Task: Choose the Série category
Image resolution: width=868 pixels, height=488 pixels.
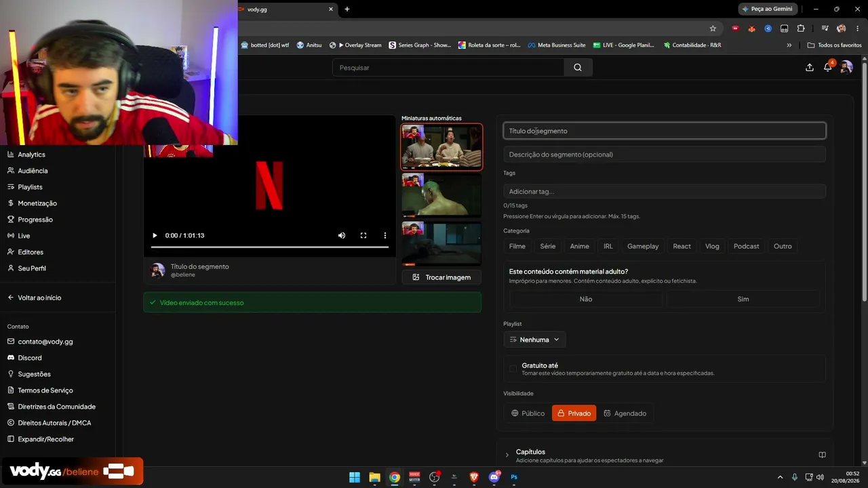Action: (548, 246)
